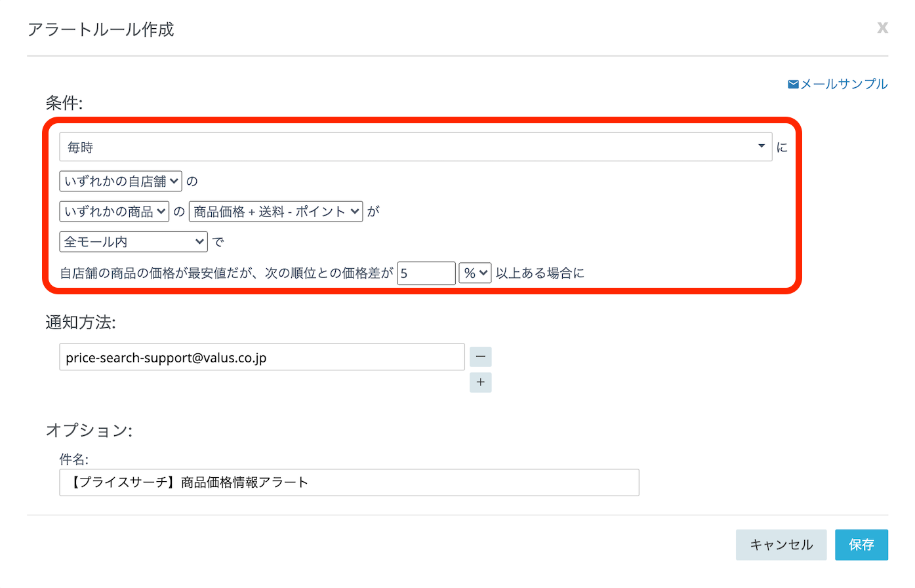This screenshot has height=588, width=915.
Task: Expand the いずれかの自店舗 store dropdown
Action: 121,181
